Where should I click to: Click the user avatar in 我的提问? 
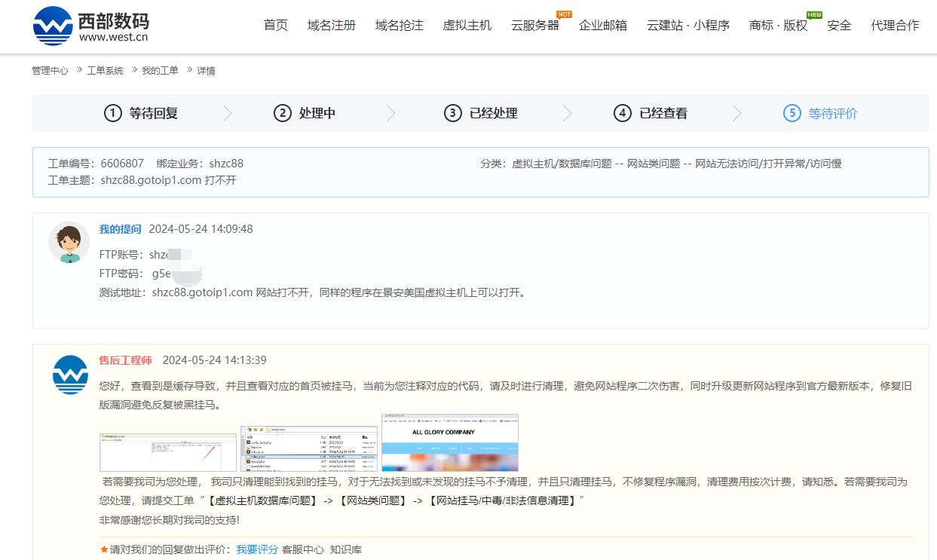[x=69, y=242]
